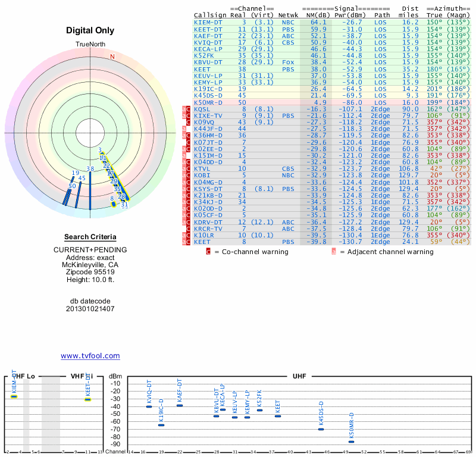This screenshot has height=457, width=476.
Task: Select the K50MR-D signal marker in UHF chart
Action: (x=351, y=442)
